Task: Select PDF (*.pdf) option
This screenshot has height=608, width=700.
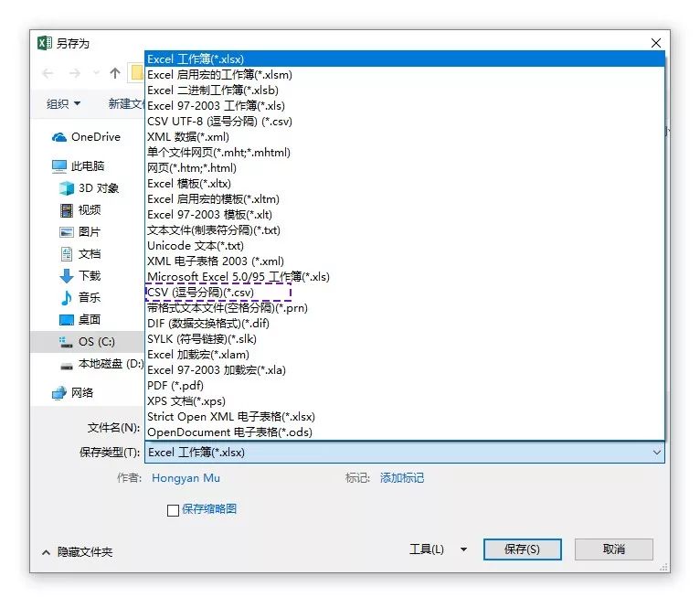Action: pyautogui.click(x=405, y=386)
